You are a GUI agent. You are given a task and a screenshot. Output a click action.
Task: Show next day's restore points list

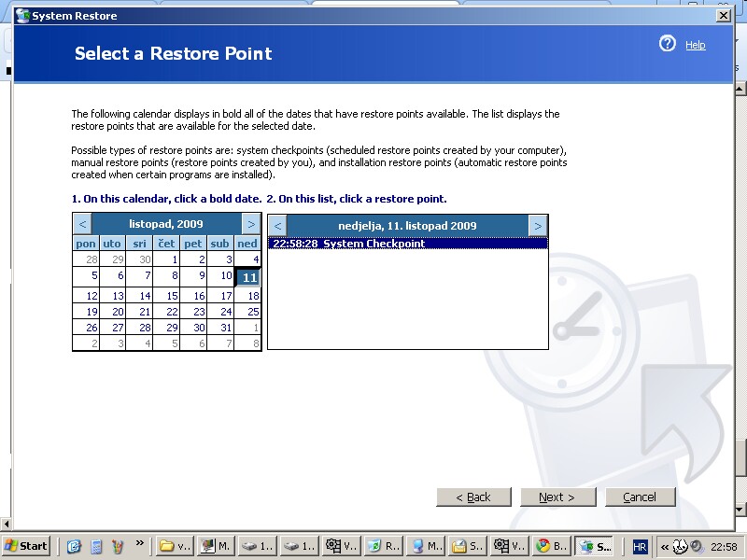(x=538, y=226)
